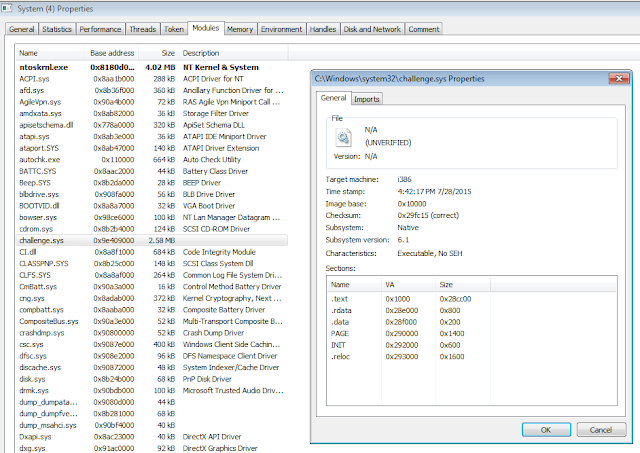Select the CLFS.SYS module
Image resolution: width=640 pixels, height=453 pixels.
[x=152, y=275]
